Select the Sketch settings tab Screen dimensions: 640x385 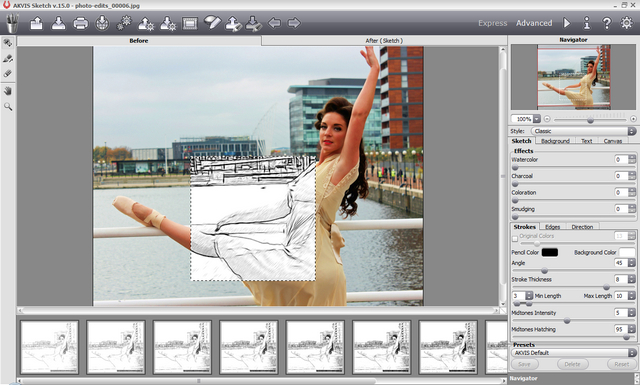point(522,141)
